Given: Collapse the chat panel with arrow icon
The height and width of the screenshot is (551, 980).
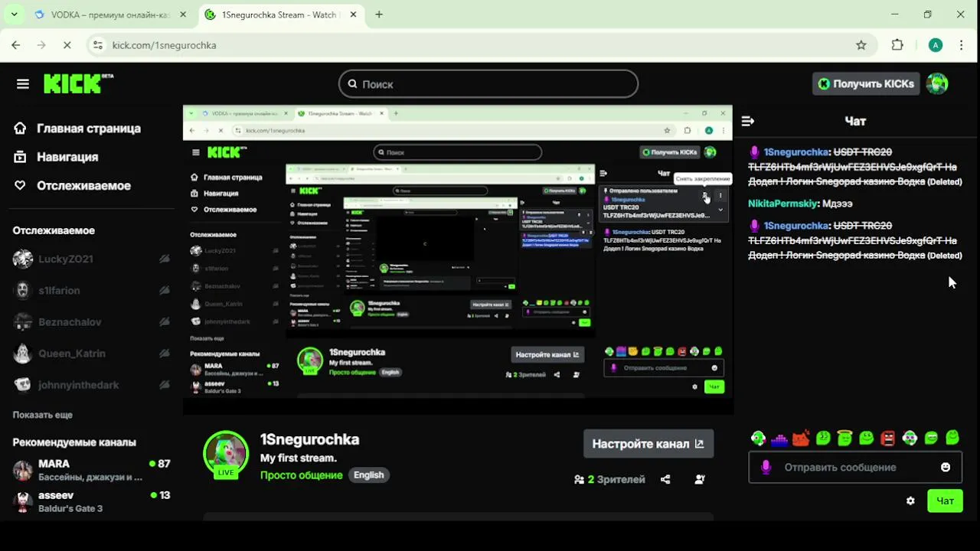Looking at the screenshot, I should (748, 121).
